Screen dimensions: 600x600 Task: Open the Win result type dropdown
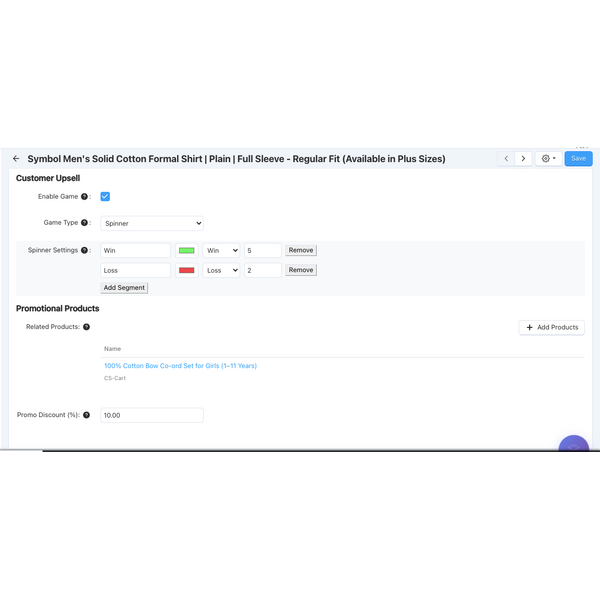coord(221,250)
